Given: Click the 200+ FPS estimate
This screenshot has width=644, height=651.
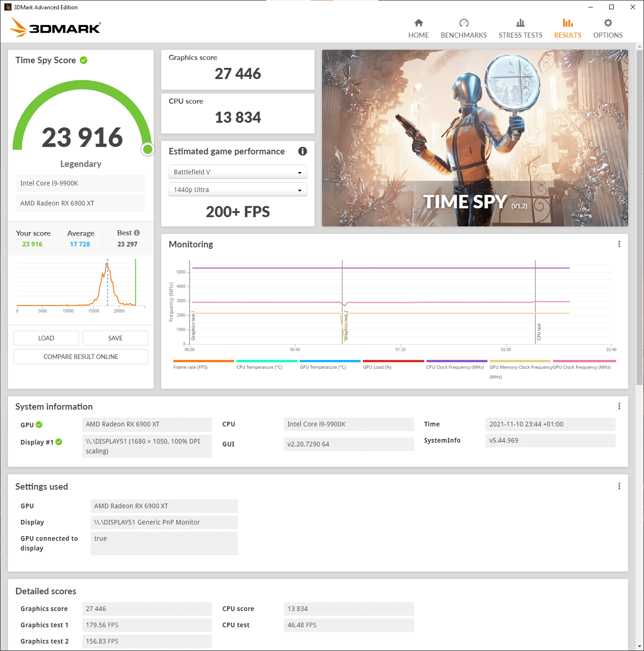Looking at the screenshot, I should (x=237, y=212).
